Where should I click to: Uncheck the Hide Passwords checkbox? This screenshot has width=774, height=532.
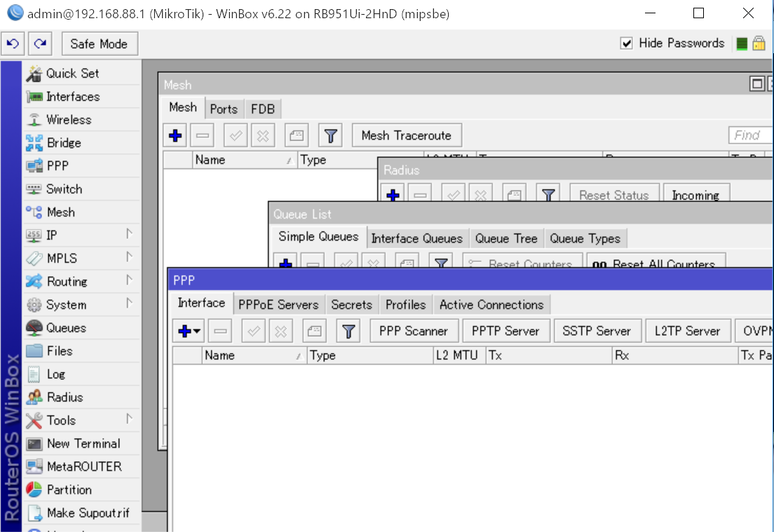tap(626, 43)
